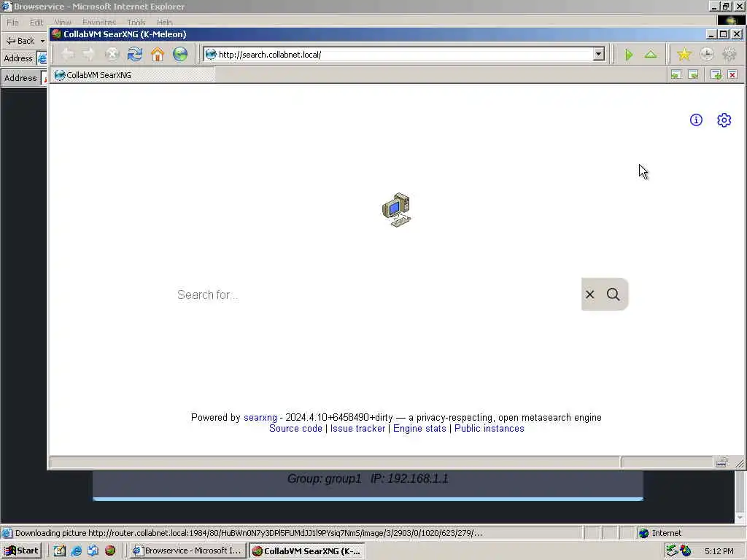Open Help menu in Internet Explorer window

tap(164, 23)
